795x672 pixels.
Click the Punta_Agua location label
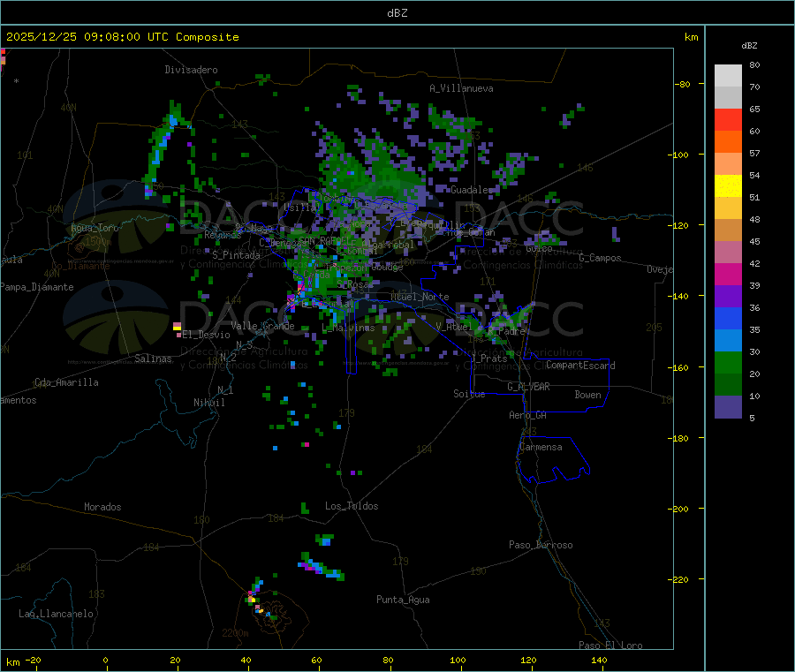[x=403, y=600]
